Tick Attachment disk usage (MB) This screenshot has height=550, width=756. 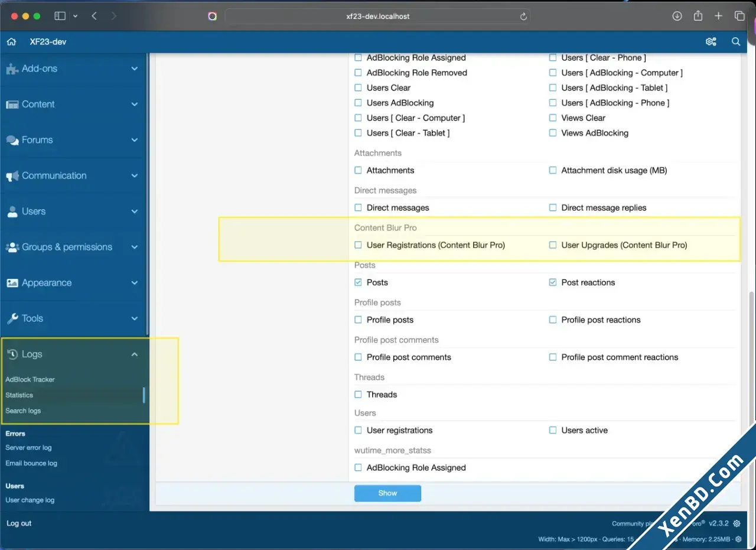[553, 170]
